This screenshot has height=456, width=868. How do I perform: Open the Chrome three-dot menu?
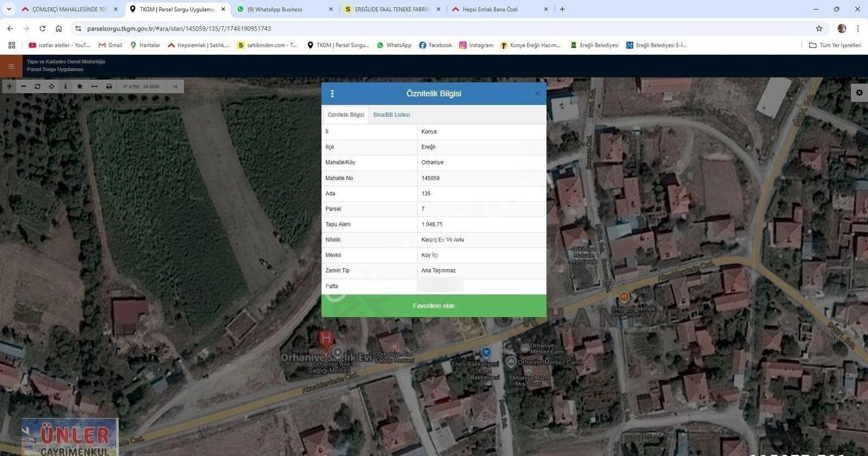(858, 28)
